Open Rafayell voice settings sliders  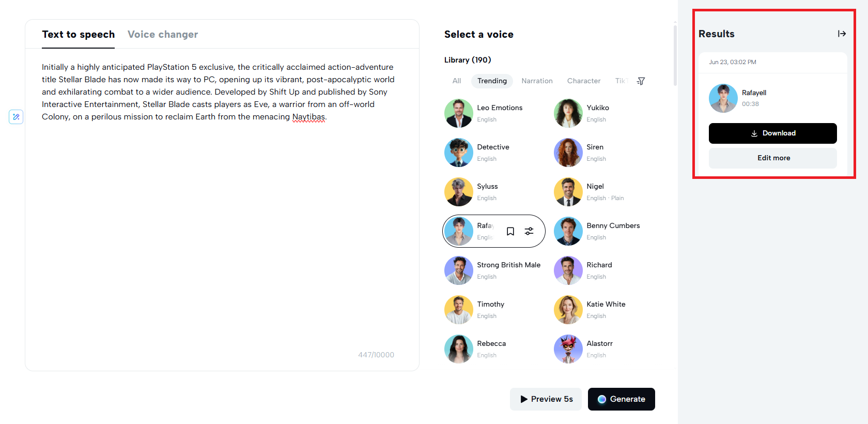(x=529, y=231)
